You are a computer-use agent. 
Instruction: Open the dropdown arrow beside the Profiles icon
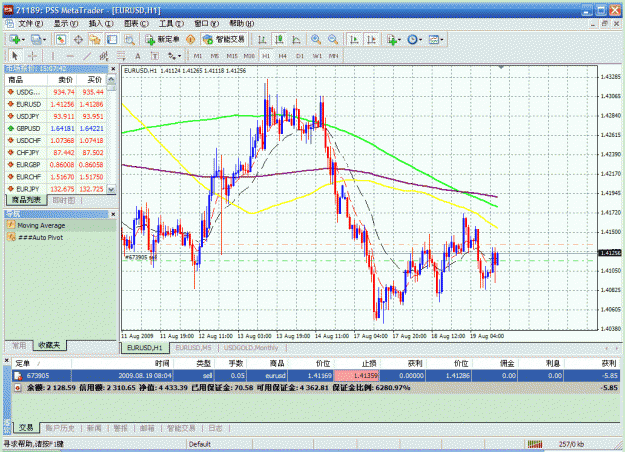click(x=44, y=39)
